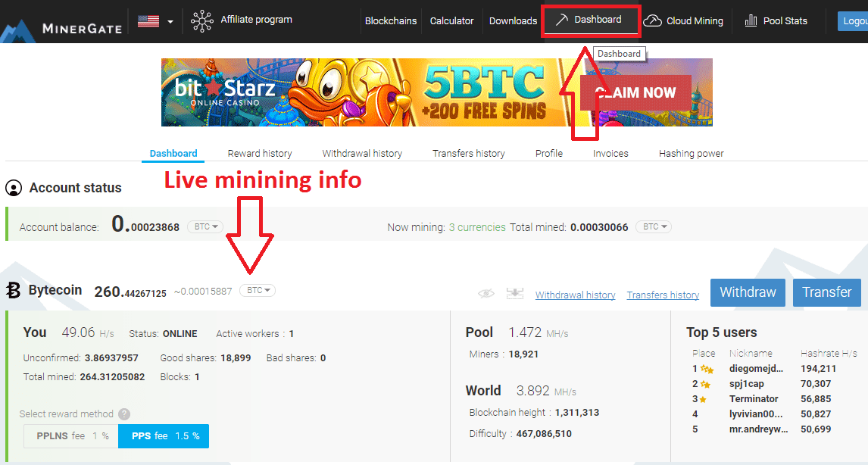Click the Bytecoin coin logo icon
This screenshot has height=465, width=868.
pyautogui.click(x=14, y=290)
